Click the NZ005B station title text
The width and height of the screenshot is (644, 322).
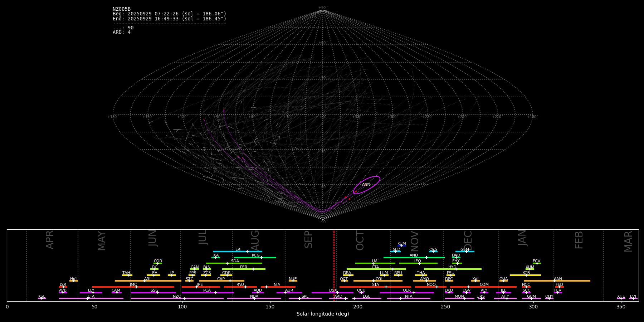click(x=122, y=9)
